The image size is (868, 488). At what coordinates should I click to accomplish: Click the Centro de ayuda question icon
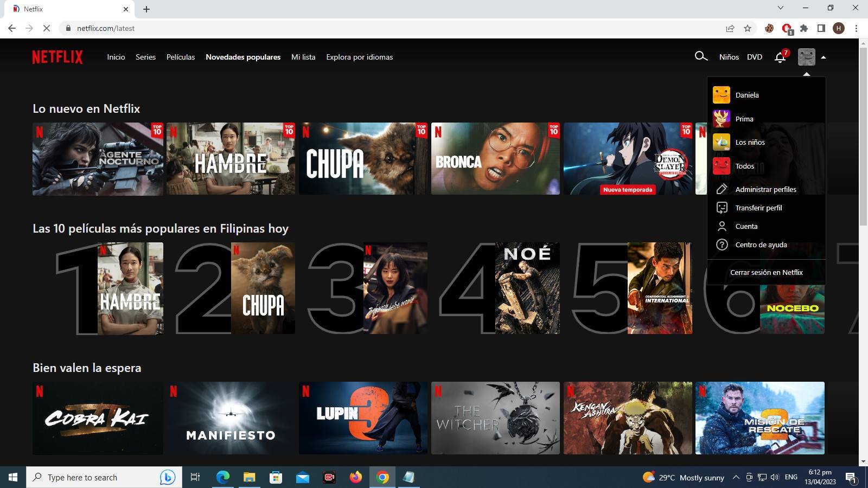pyautogui.click(x=722, y=245)
